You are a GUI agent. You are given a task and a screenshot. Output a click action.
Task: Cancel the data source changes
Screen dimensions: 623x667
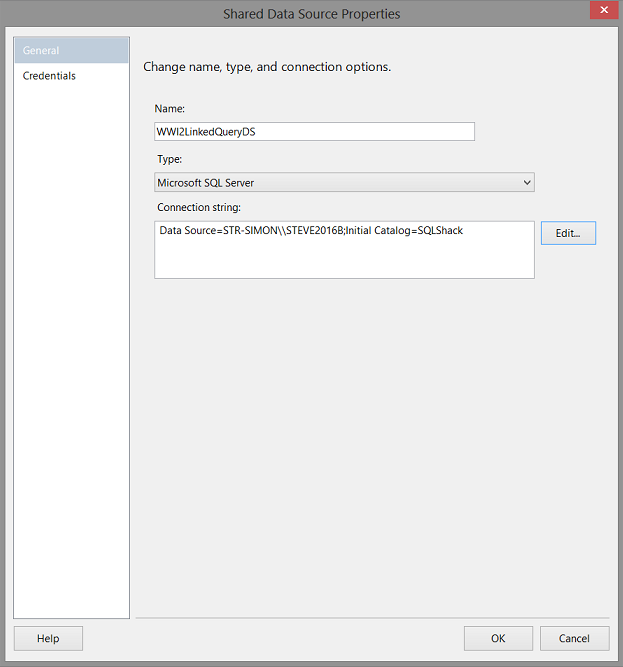coord(574,638)
